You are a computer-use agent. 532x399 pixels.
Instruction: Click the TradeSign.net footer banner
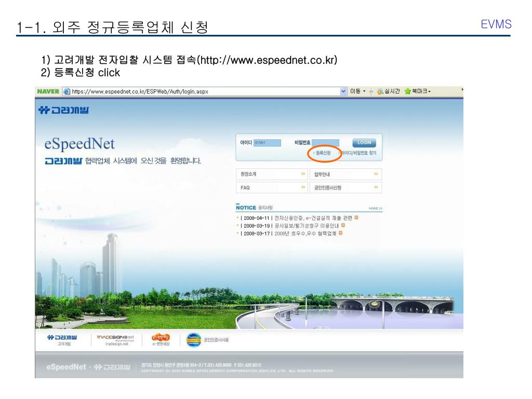pos(115,340)
